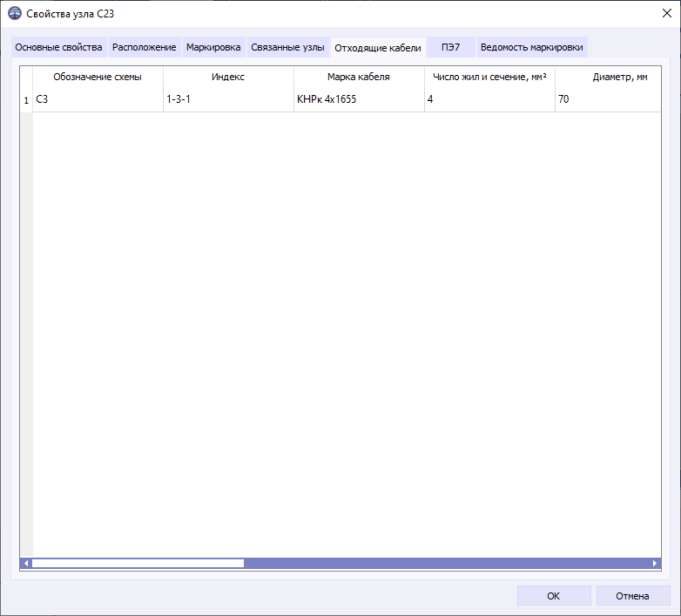Image resolution: width=681 pixels, height=616 pixels.
Task: Select the diameter cell with value 70
Action: tap(609, 100)
